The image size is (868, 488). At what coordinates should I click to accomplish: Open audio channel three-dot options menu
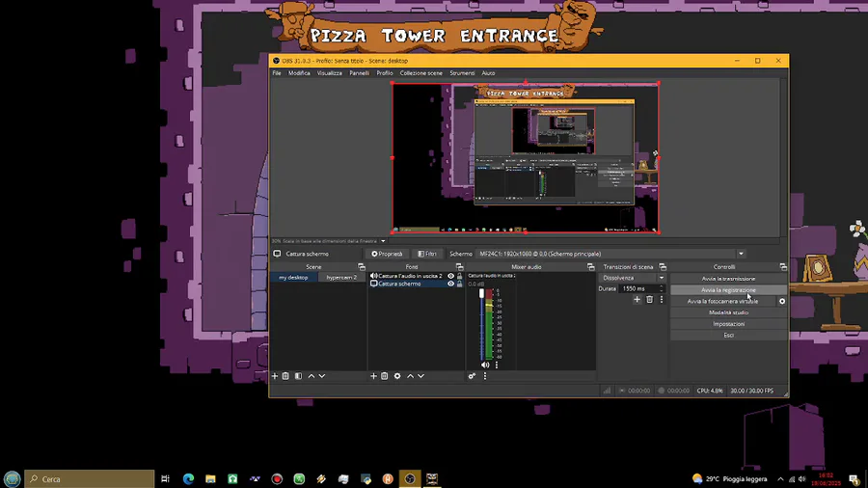click(497, 365)
